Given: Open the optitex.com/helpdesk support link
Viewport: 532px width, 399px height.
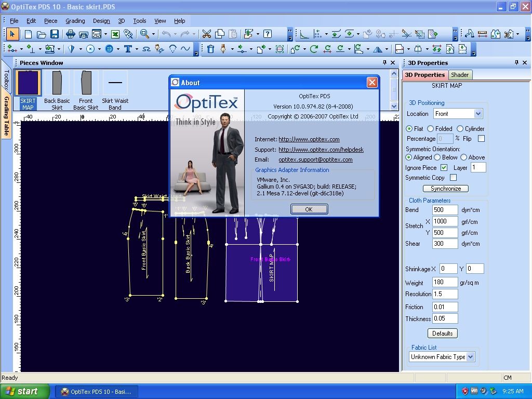Looking at the screenshot, I should 321,150.
